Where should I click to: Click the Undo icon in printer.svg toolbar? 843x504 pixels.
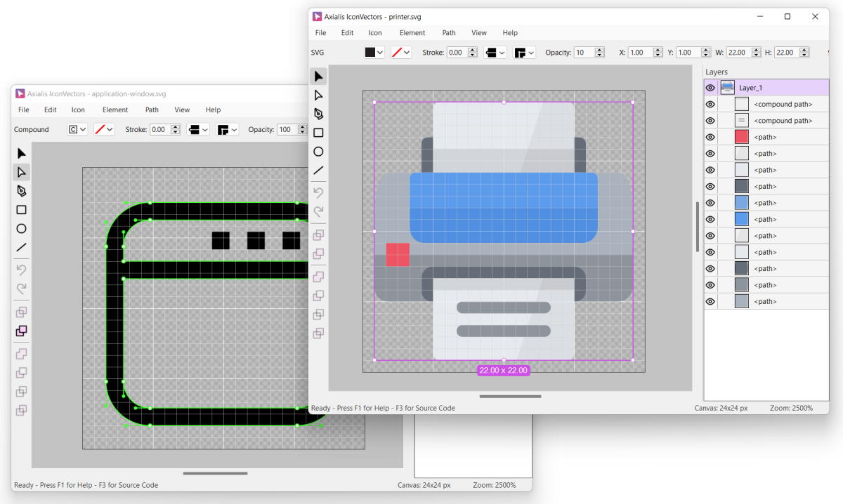[x=318, y=192]
